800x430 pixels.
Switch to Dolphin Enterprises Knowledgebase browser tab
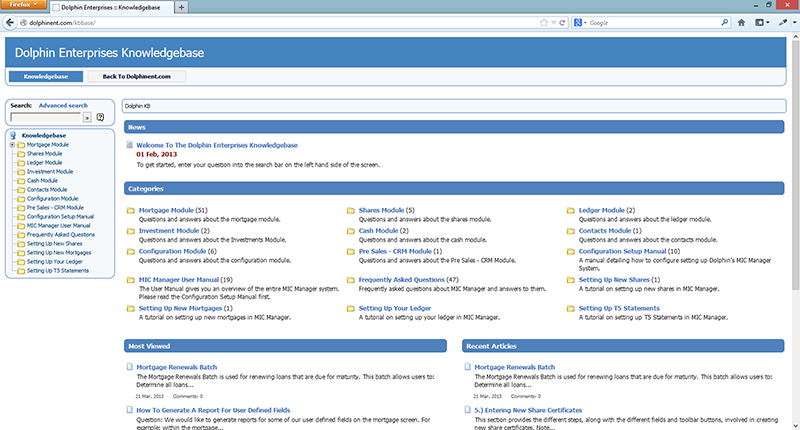[x=111, y=7]
